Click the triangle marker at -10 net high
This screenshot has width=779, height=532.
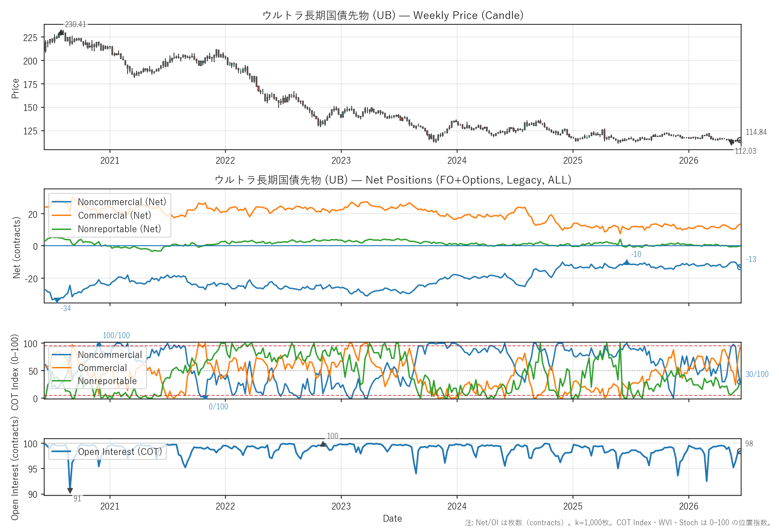(626, 262)
